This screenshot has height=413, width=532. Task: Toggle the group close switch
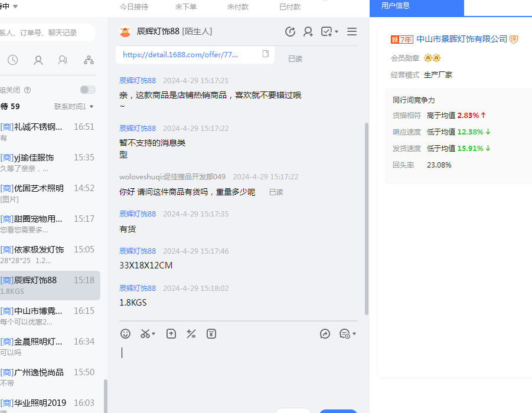[x=87, y=90]
